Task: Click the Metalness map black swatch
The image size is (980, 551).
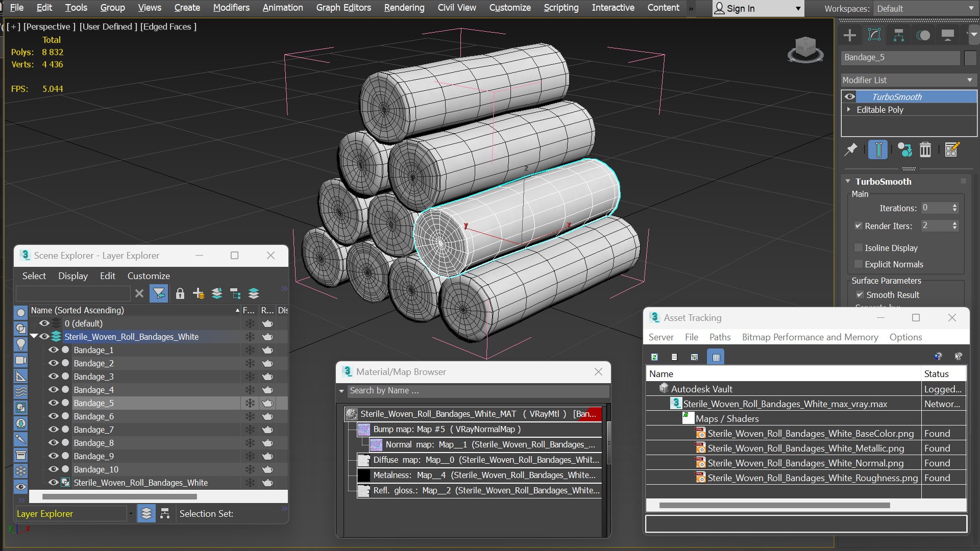Action: (x=363, y=475)
